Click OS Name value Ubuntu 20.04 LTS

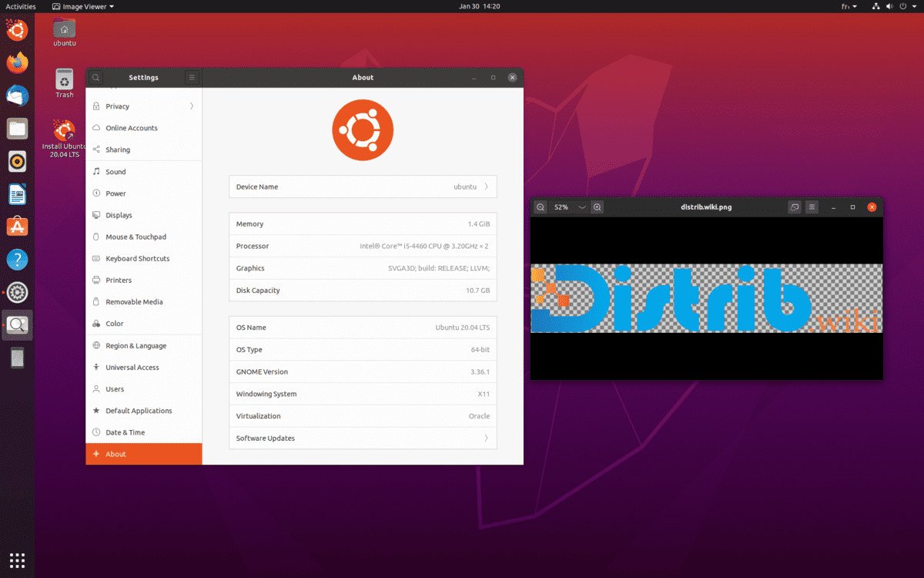click(463, 328)
